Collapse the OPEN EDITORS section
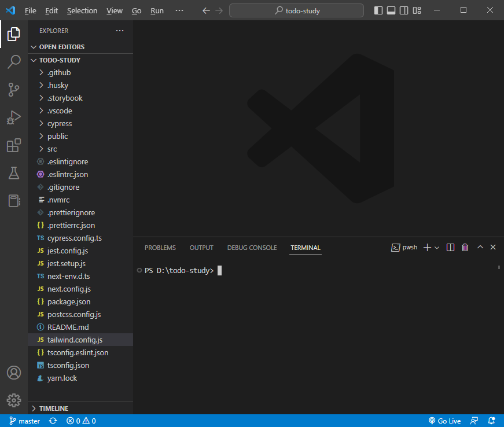 (x=80, y=47)
